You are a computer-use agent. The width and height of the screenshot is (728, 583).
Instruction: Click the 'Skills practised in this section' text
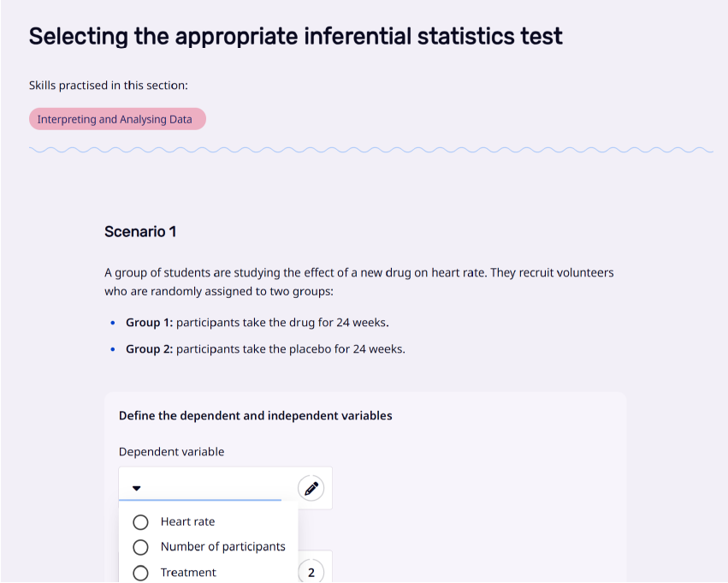108,86
